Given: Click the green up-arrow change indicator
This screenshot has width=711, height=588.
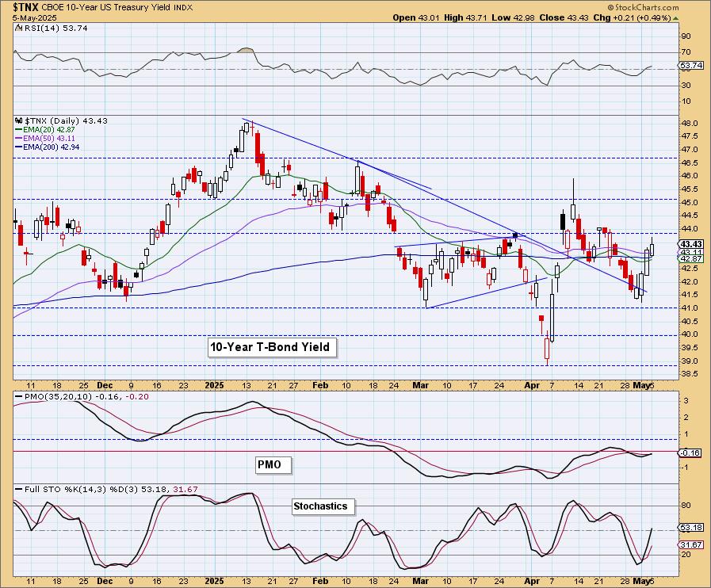Looking at the screenshot, I should [675, 18].
